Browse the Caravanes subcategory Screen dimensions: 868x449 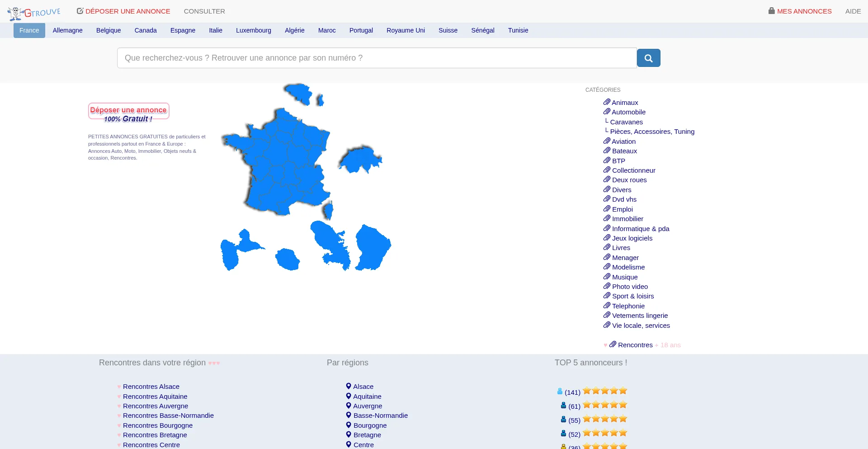(x=626, y=122)
